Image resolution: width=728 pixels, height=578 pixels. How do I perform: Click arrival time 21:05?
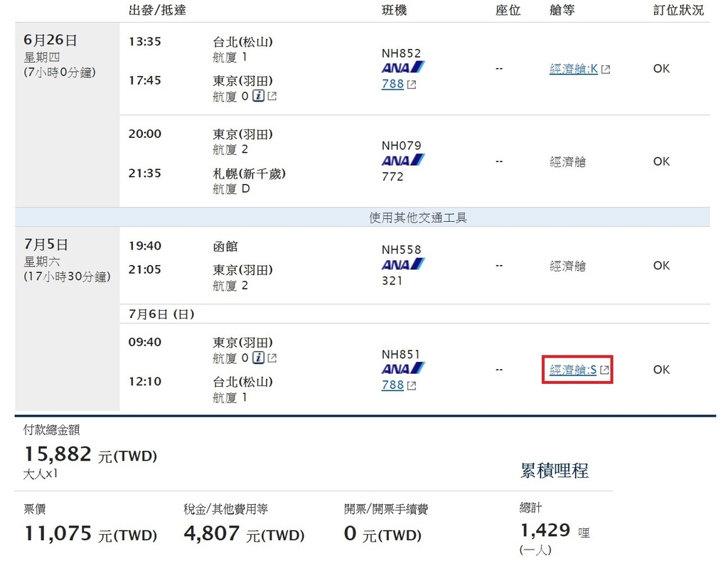[145, 269]
